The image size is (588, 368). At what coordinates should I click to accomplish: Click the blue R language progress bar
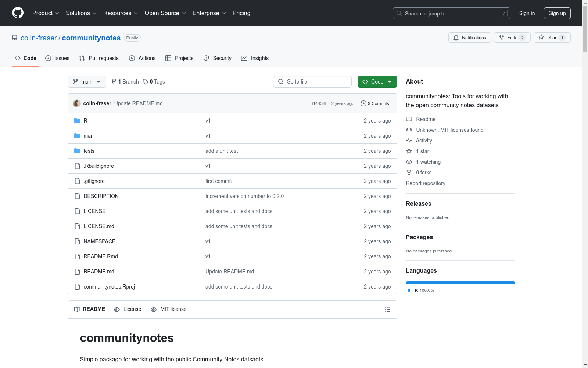(460, 283)
